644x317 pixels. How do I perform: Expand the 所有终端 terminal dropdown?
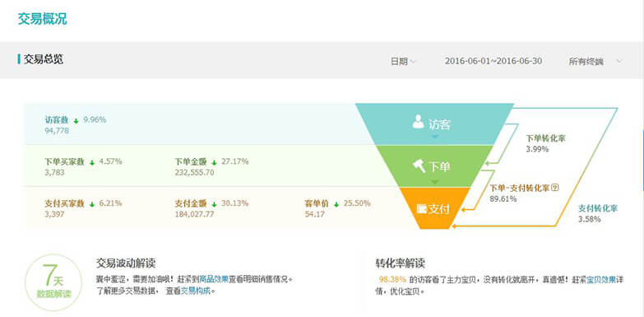(x=595, y=62)
